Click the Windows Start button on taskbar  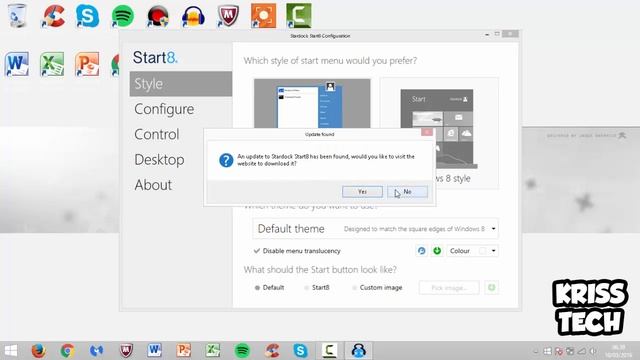click(11, 351)
